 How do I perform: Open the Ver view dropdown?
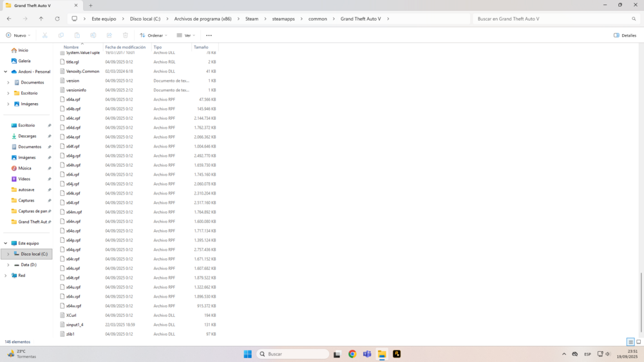pyautogui.click(x=185, y=35)
